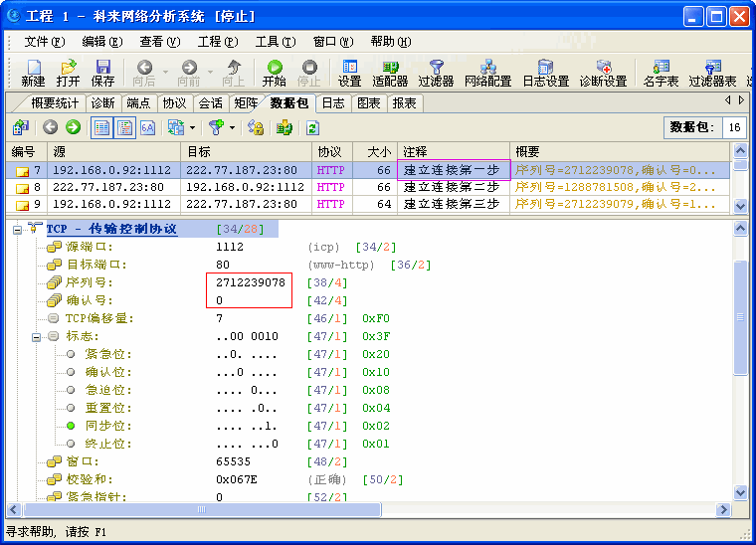Click the 设置 (Settings) toolbar icon
Screen dimensions: 756x545
[349, 74]
